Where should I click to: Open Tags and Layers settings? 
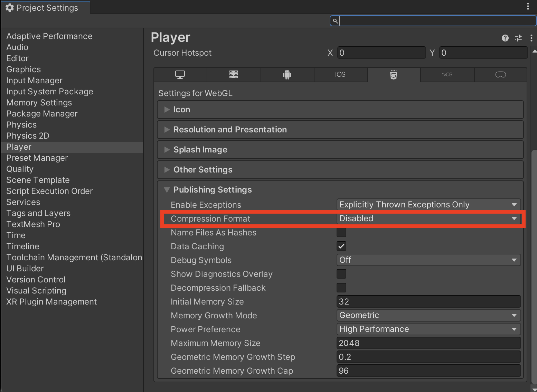[x=38, y=213]
